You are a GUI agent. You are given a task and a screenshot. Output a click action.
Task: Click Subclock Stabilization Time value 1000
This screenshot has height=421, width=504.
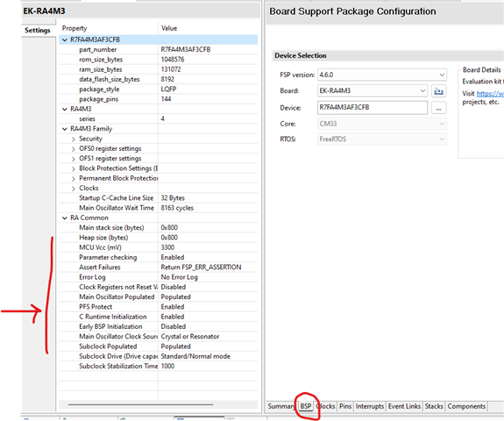tap(167, 366)
